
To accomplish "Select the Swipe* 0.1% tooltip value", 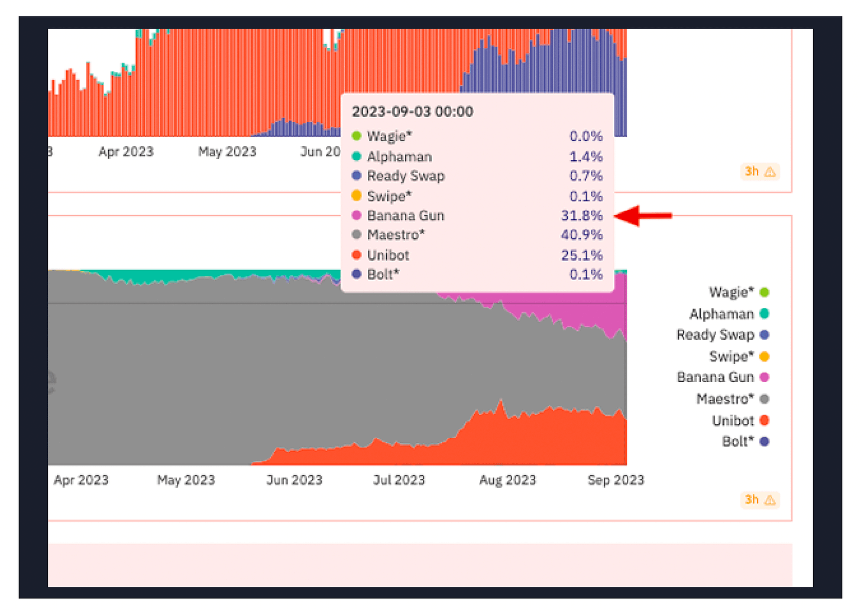I will tap(586, 196).
